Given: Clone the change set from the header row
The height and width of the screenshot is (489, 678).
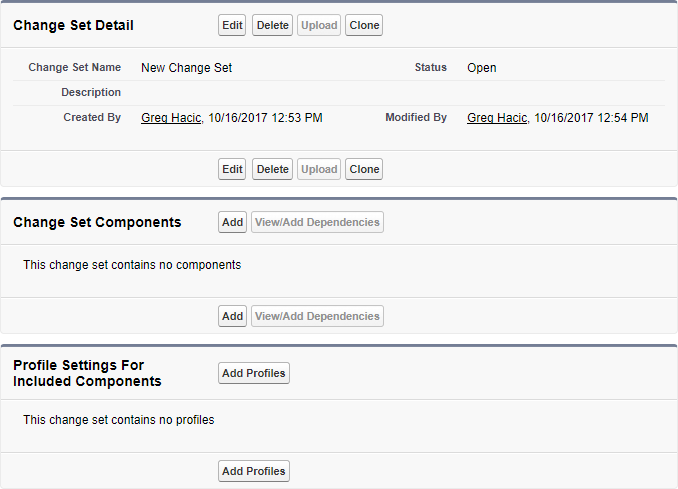Looking at the screenshot, I should 364,25.
